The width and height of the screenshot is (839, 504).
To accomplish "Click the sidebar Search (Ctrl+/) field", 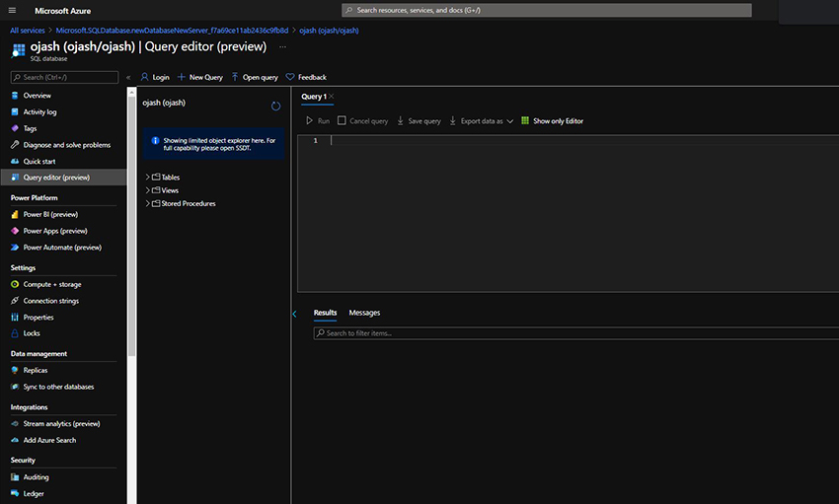I will point(64,78).
